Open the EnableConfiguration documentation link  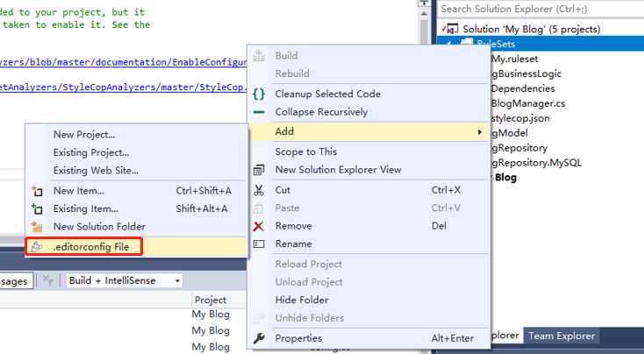click(x=123, y=62)
